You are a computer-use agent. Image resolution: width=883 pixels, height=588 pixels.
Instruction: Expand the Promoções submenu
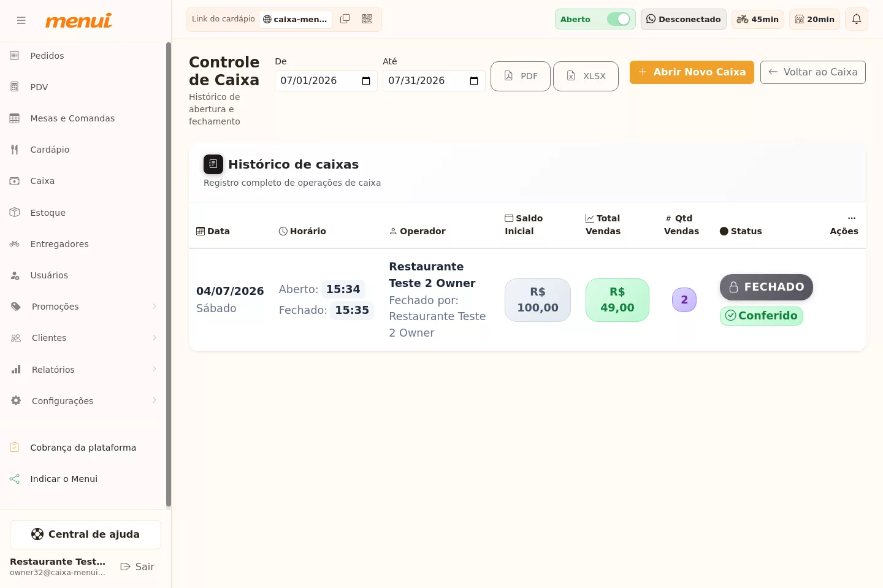click(154, 307)
